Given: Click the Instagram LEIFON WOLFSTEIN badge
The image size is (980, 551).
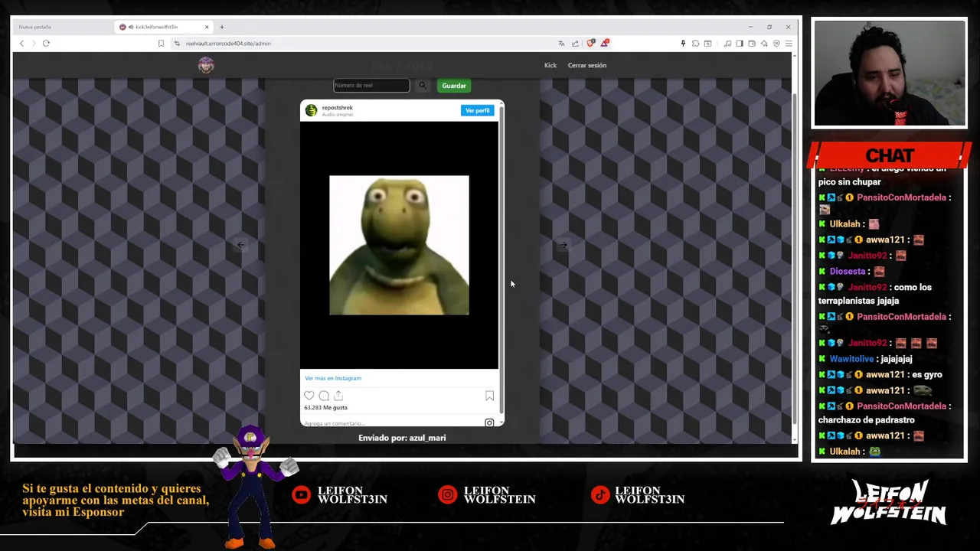Looking at the screenshot, I should (x=487, y=495).
